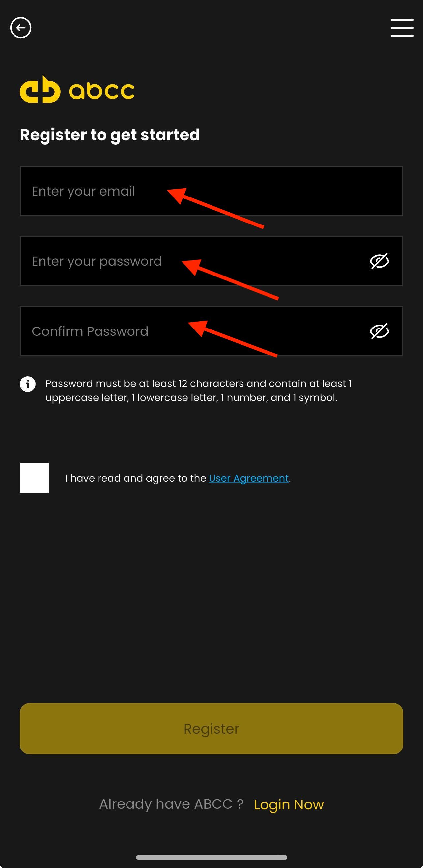Go to Login Now

coord(288,805)
